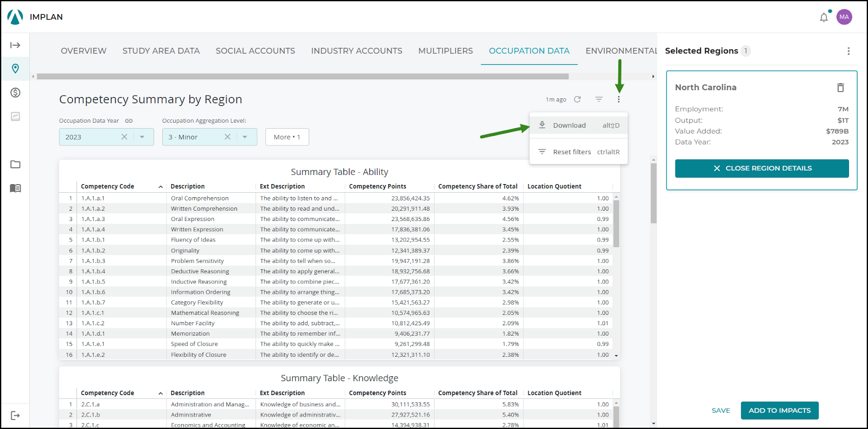The image size is (868, 429).
Task: Choose Reset filters from the menu
Action: 578,152
